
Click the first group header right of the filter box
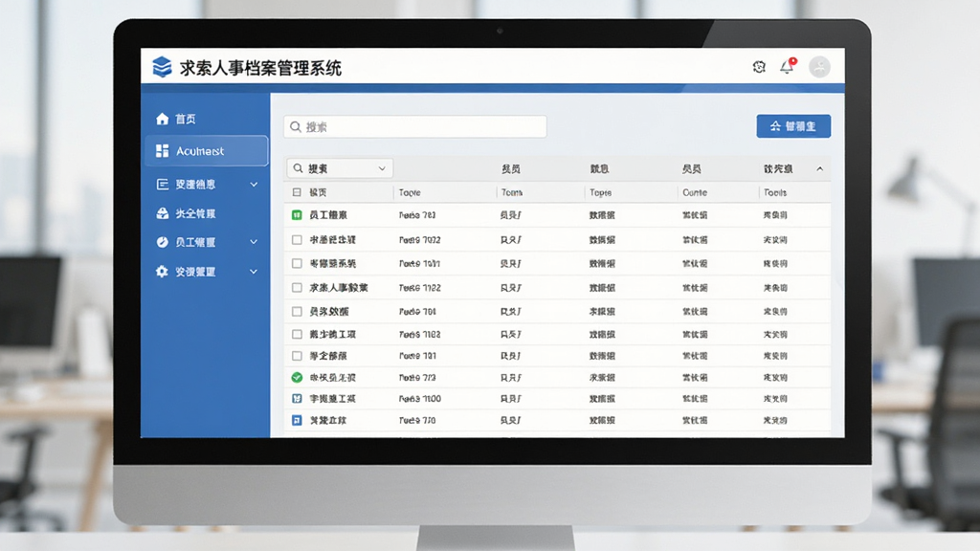pyautogui.click(x=511, y=168)
